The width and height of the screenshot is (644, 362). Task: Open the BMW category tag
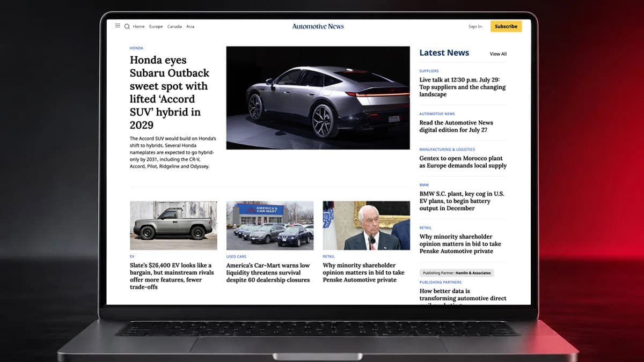[x=424, y=185]
